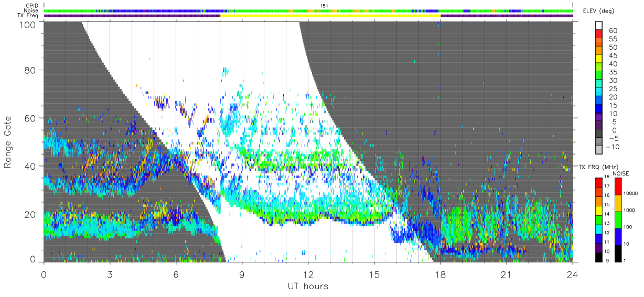Select cyan ELEV swatch between 20 and 25
Screen dimensions: 644x297
pyautogui.click(x=599, y=93)
